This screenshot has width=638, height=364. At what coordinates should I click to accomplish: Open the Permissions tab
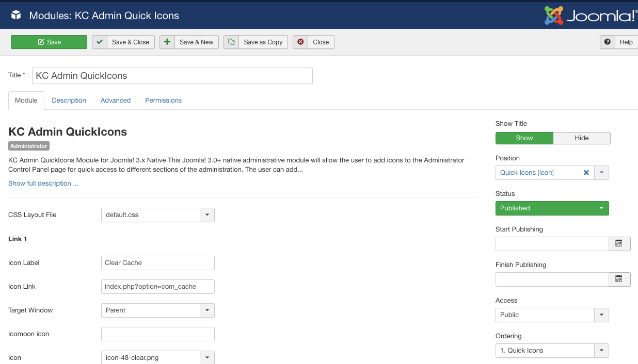(x=163, y=101)
